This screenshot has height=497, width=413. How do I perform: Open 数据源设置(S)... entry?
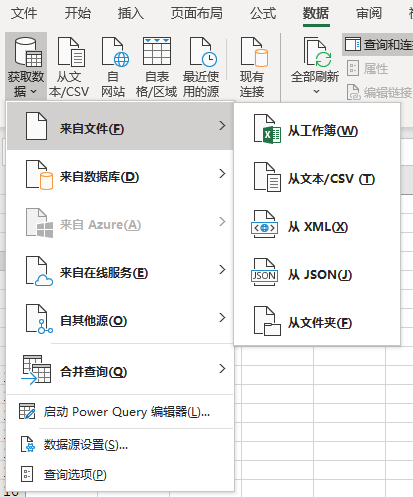[120, 445]
